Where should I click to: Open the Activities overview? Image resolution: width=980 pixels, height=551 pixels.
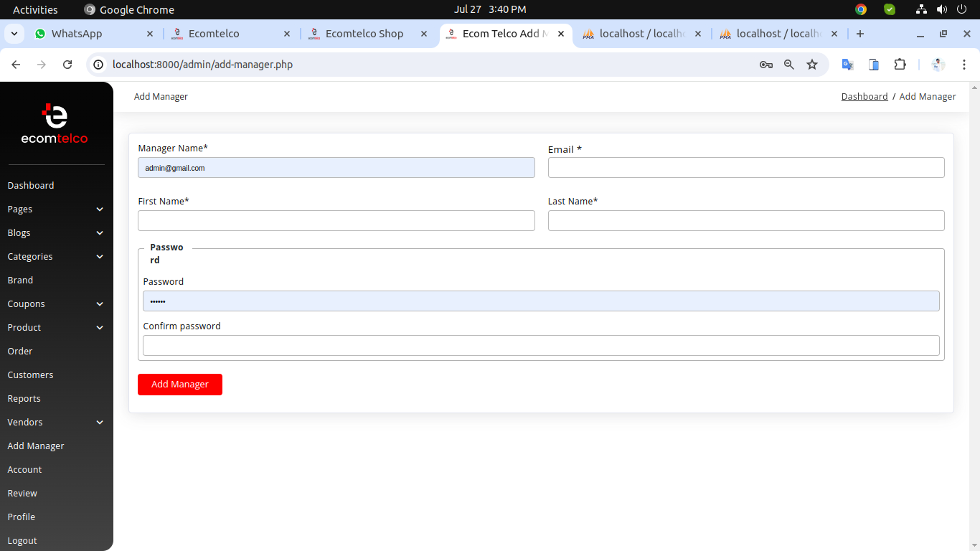pyautogui.click(x=35, y=9)
